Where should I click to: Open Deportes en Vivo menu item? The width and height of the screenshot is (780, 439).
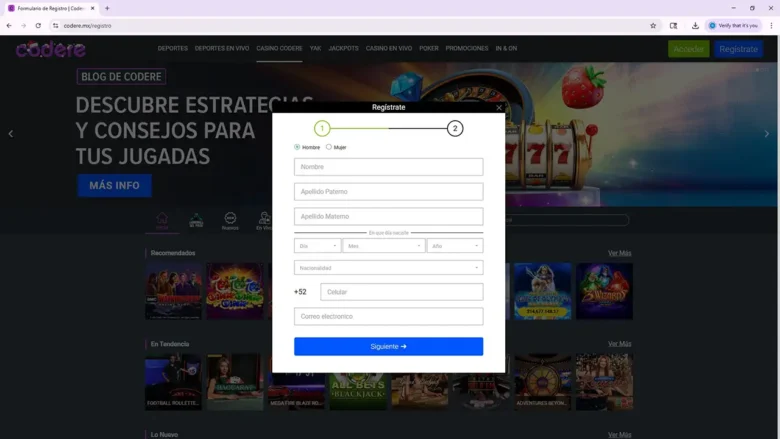click(222, 49)
